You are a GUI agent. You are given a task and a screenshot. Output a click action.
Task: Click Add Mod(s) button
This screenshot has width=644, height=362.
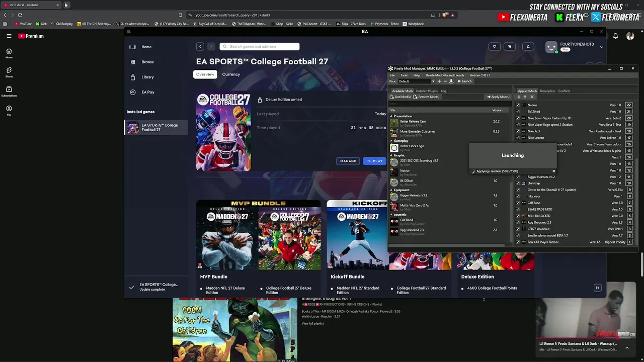(400, 97)
